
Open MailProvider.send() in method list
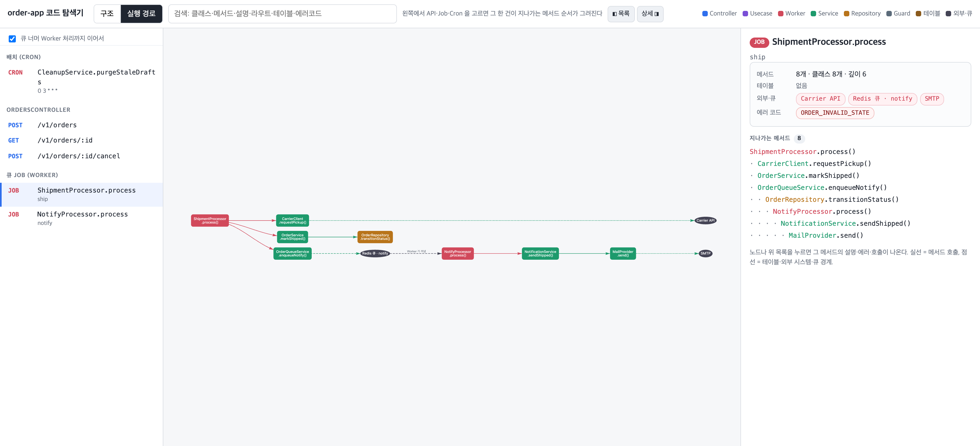[x=826, y=236]
